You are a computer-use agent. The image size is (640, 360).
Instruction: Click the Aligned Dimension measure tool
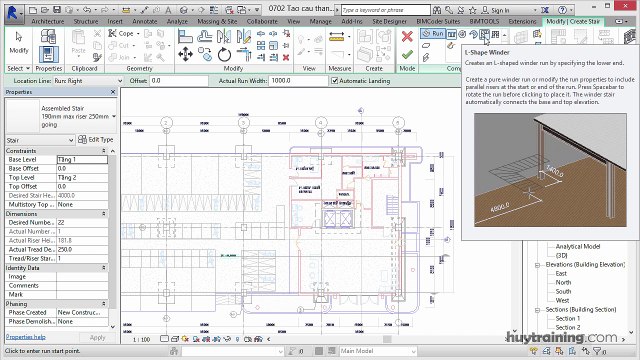(x=336, y=37)
